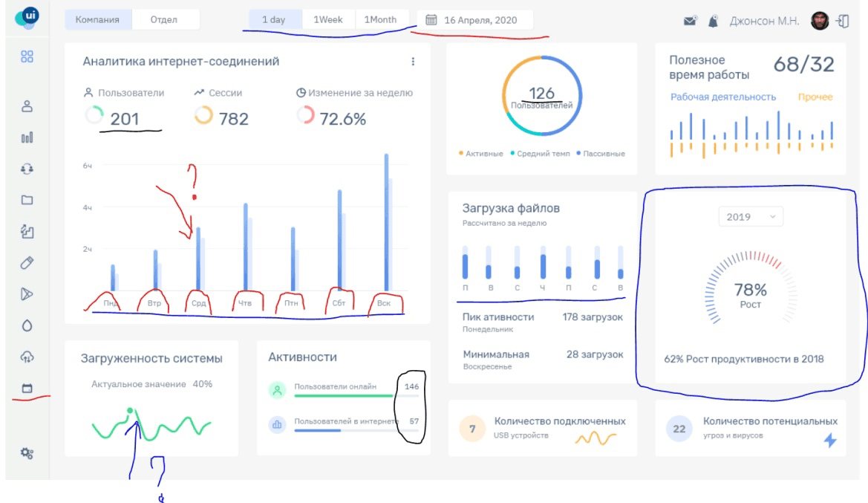Click the logout door icon
The width and height of the screenshot is (868, 503).
(x=843, y=21)
